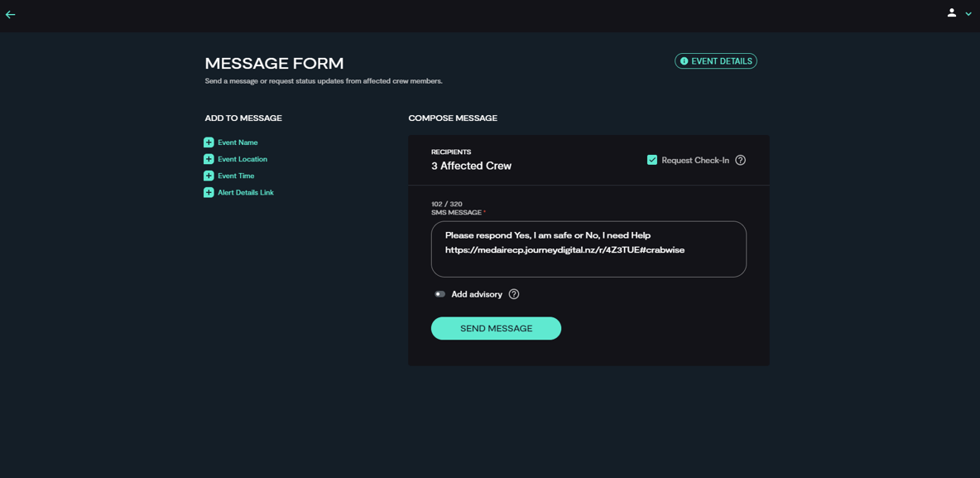This screenshot has width=980, height=478.
Task: Collapse the account options chevron
Action: (x=968, y=13)
